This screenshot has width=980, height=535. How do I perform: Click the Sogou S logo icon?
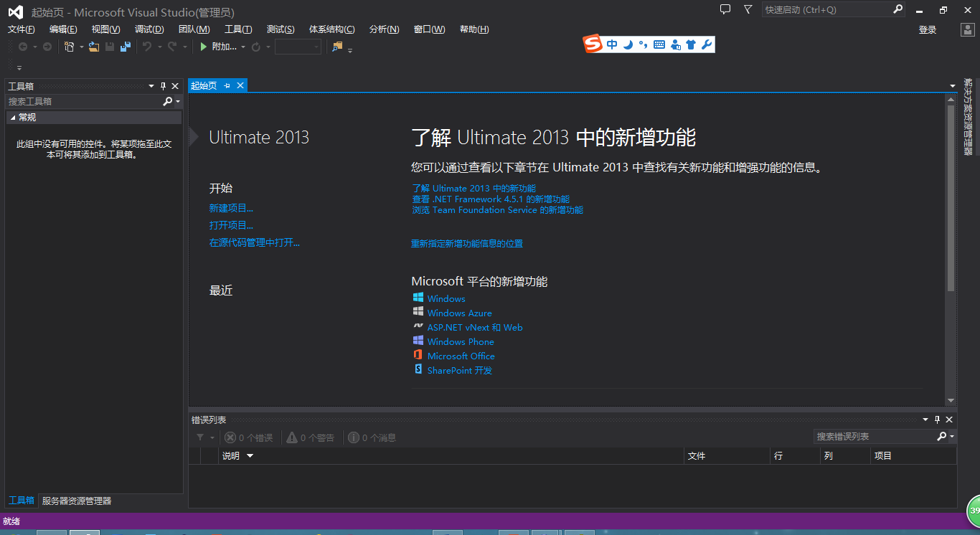pyautogui.click(x=593, y=44)
